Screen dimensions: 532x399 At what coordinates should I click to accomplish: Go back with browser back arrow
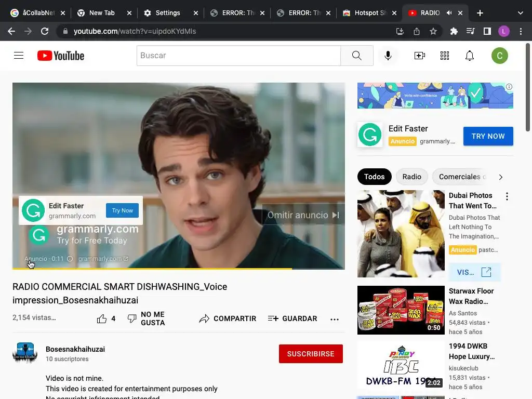[x=11, y=31]
